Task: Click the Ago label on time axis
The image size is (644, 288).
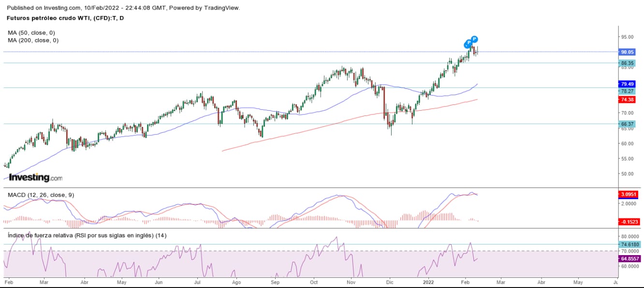Action: click(x=236, y=281)
